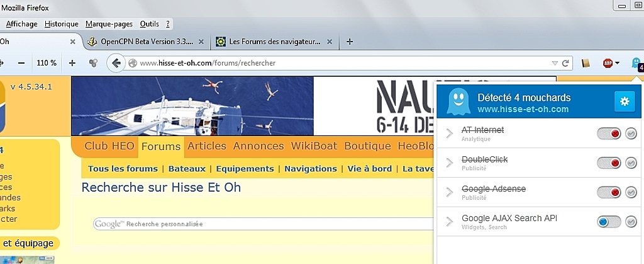Image resolution: width=644 pixels, height=264 pixels.
Task: Click the sailboat banner image
Action: (x=192, y=106)
